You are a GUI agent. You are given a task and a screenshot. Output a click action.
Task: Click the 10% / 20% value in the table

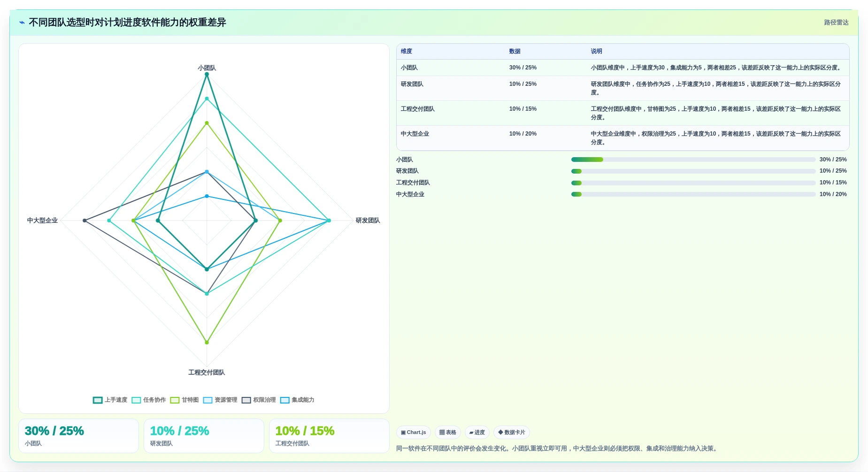point(523,134)
